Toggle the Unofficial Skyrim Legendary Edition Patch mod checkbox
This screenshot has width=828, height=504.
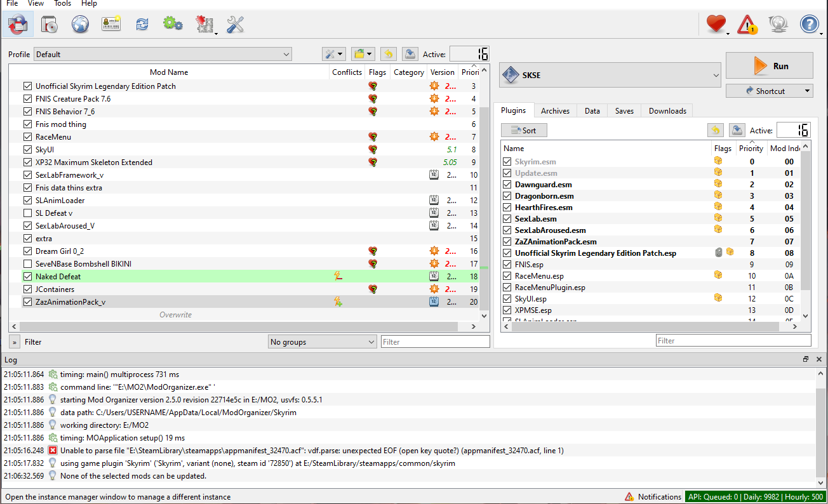click(x=27, y=86)
